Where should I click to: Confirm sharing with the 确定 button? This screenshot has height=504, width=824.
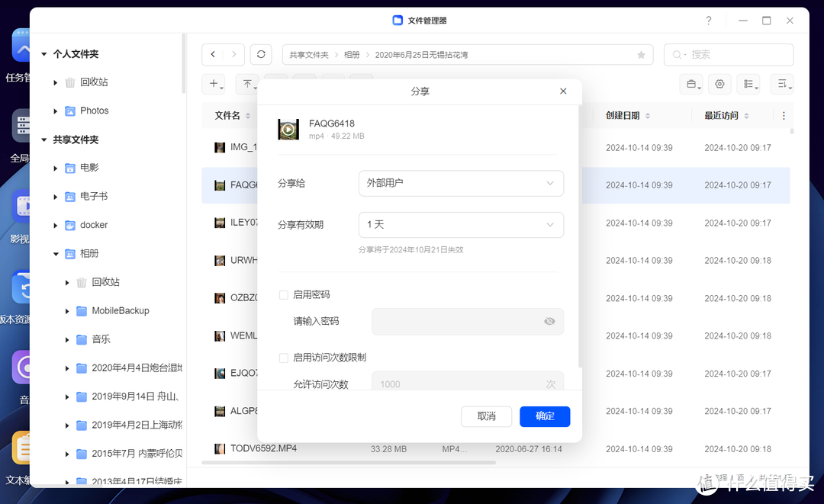[545, 416]
